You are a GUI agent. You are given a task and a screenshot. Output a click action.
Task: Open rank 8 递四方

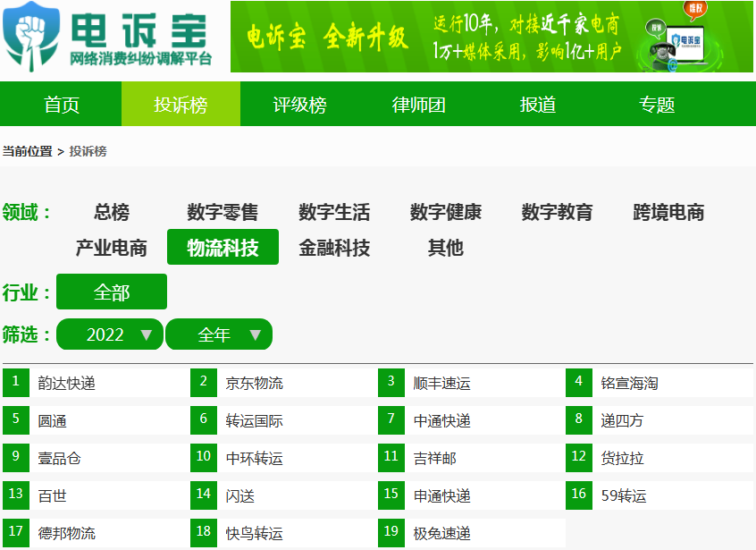(659, 420)
